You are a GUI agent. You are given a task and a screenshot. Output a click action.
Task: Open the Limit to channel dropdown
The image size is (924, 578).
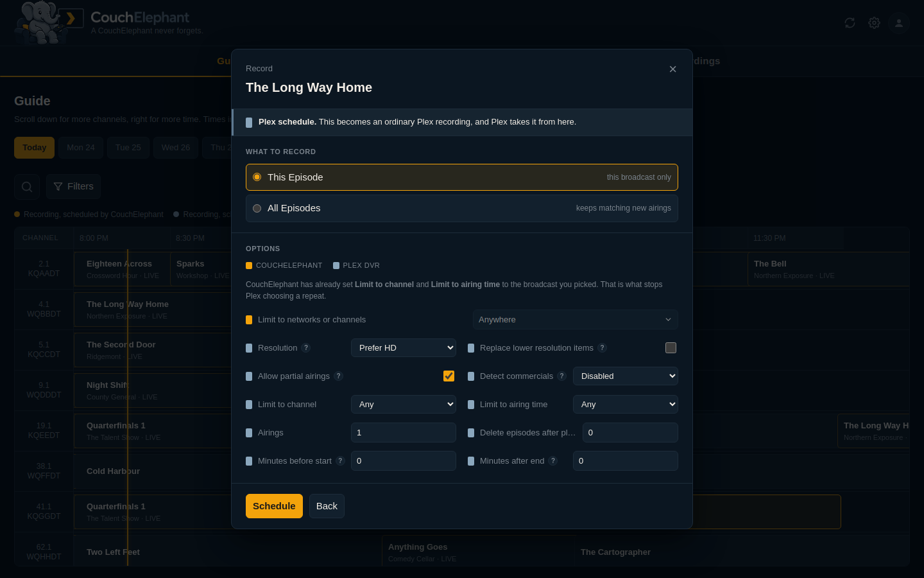coord(404,405)
